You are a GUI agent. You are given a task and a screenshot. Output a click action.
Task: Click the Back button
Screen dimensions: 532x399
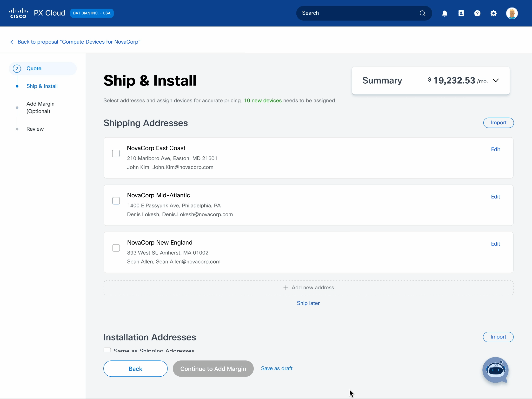click(135, 369)
